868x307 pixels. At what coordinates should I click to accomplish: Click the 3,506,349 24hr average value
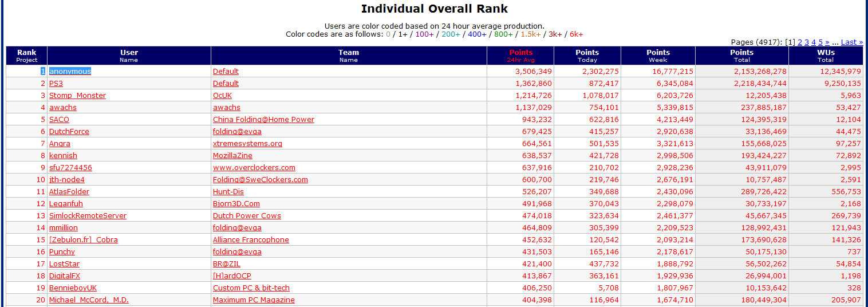[534, 72]
